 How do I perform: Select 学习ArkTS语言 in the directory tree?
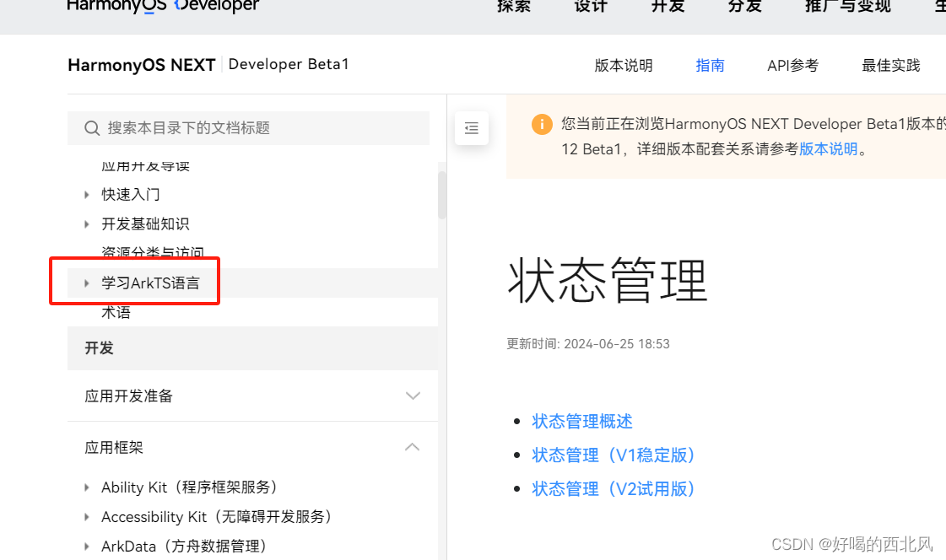click(x=150, y=283)
